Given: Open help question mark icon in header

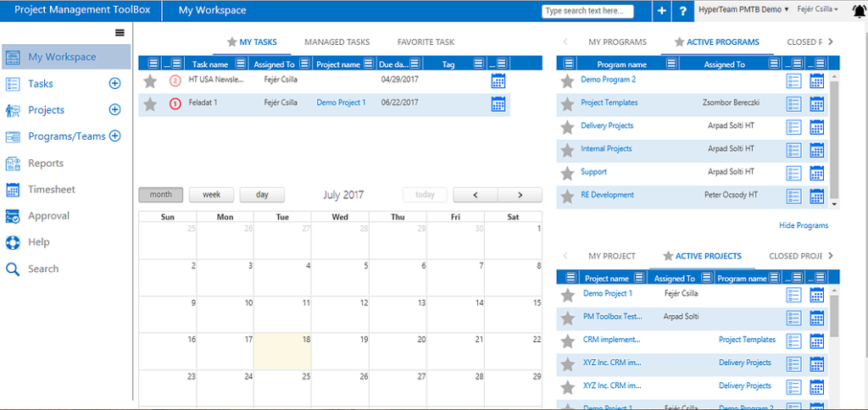Looking at the screenshot, I should [x=682, y=11].
